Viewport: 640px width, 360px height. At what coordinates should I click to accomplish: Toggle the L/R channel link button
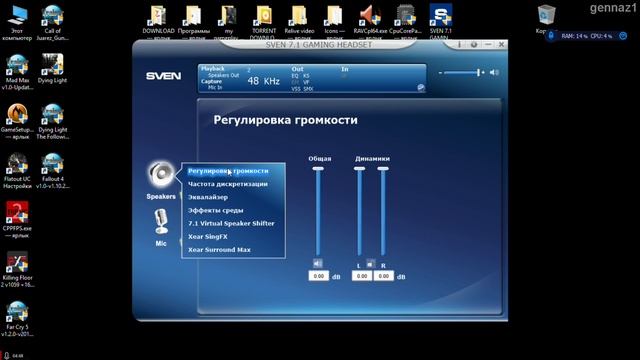[x=370, y=264]
